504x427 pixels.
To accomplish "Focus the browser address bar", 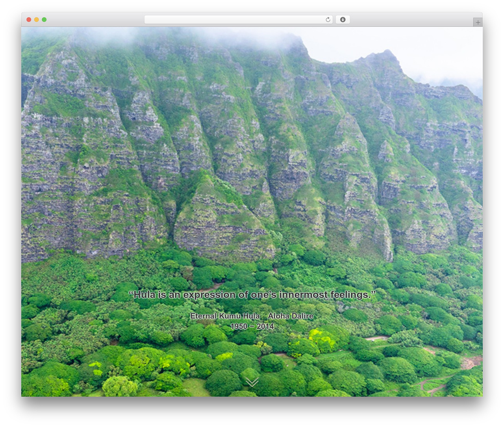I will (x=238, y=20).
